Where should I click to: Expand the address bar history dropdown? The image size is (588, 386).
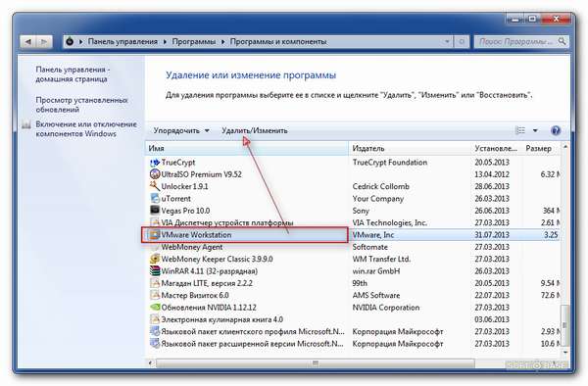click(x=447, y=41)
